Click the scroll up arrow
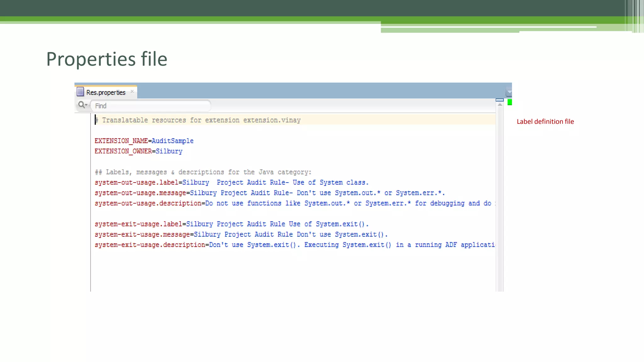This screenshot has width=644, height=362. click(x=500, y=105)
